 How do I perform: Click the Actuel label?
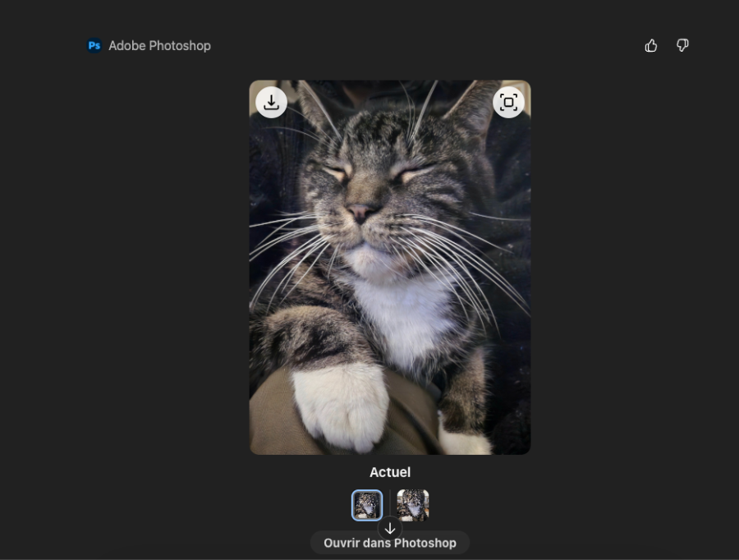tap(390, 472)
